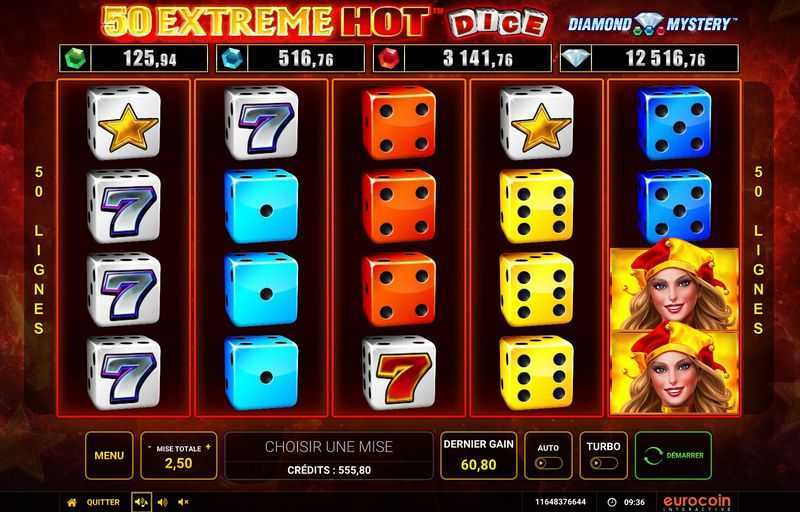The width and height of the screenshot is (800, 512).
Task: Enable the Turbo mode switch
Action: (603, 464)
